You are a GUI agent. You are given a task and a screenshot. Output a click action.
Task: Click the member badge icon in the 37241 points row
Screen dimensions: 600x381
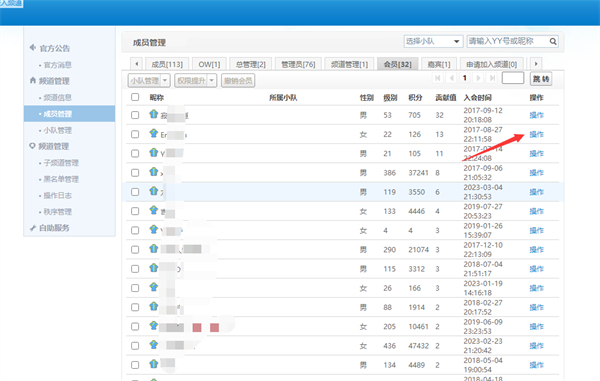point(153,171)
